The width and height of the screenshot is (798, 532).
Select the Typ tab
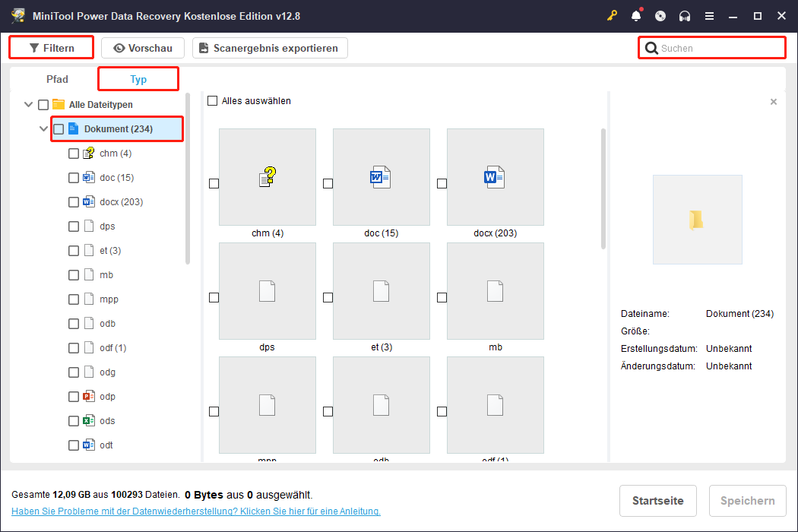tap(138, 78)
